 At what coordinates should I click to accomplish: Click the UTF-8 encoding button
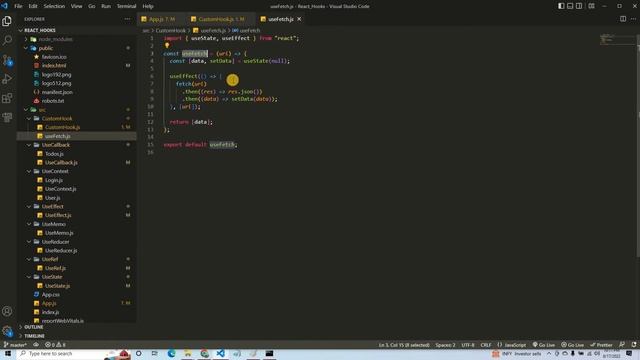pyautogui.click(x=468, y=345)
